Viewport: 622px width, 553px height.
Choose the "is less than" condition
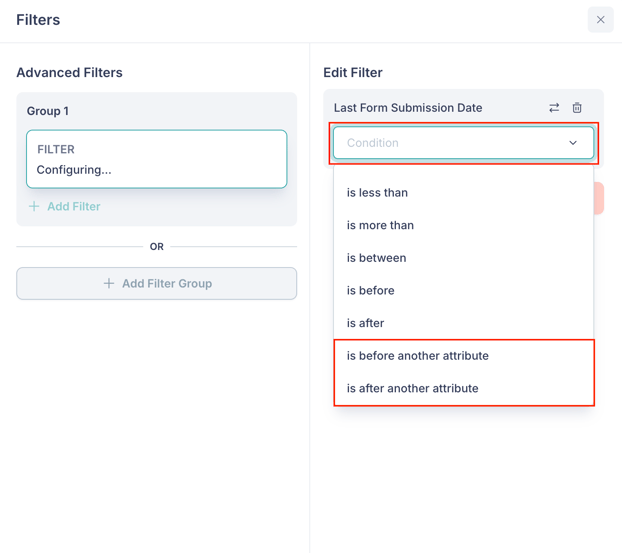(377, 193)
